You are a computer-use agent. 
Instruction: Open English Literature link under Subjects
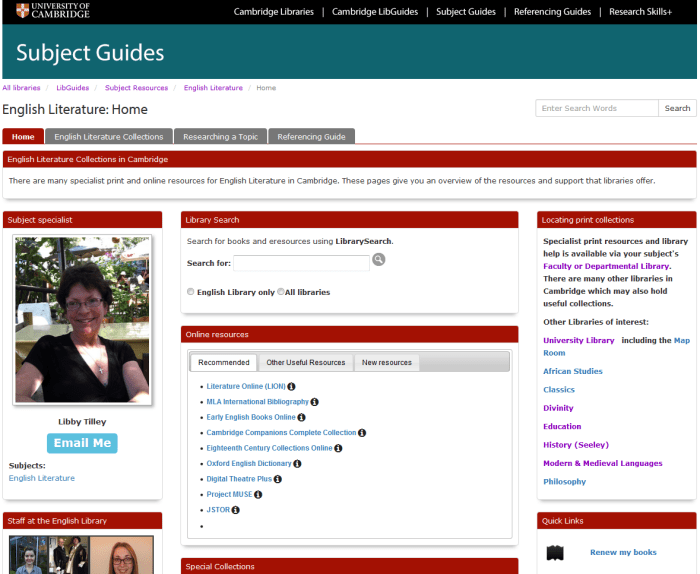click(42, 478)
